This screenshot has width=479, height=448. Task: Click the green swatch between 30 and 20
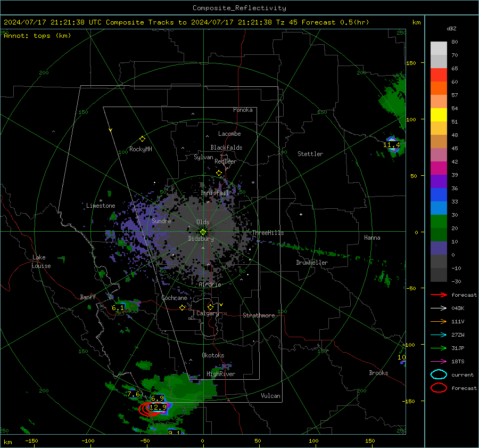[439, 222]
